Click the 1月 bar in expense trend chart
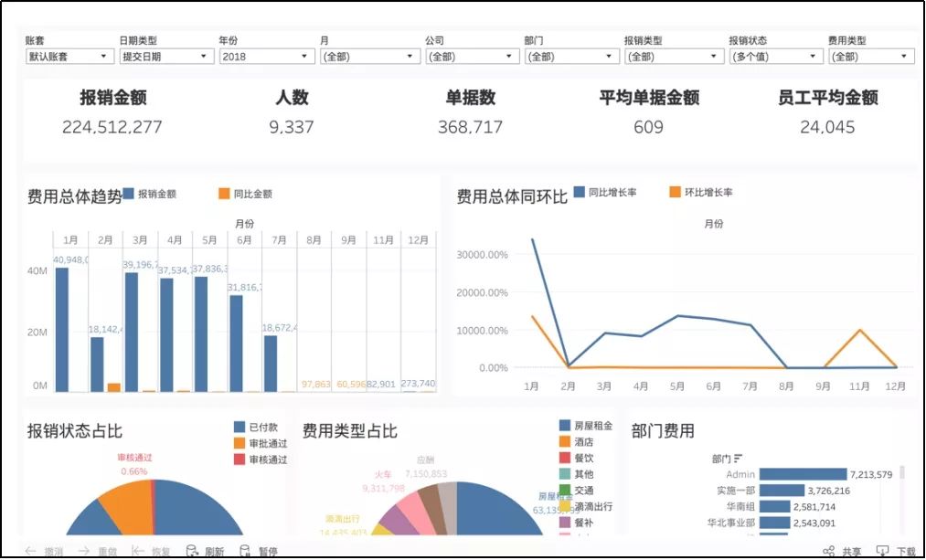Image resolution: width=926 pixels, height=560 pixels. (x=62, y=329)
